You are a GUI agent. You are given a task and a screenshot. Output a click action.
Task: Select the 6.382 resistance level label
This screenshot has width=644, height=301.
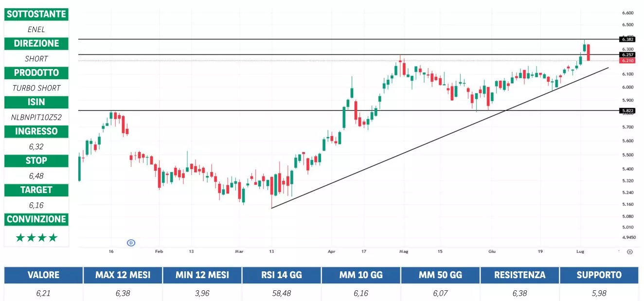[627, 39]
